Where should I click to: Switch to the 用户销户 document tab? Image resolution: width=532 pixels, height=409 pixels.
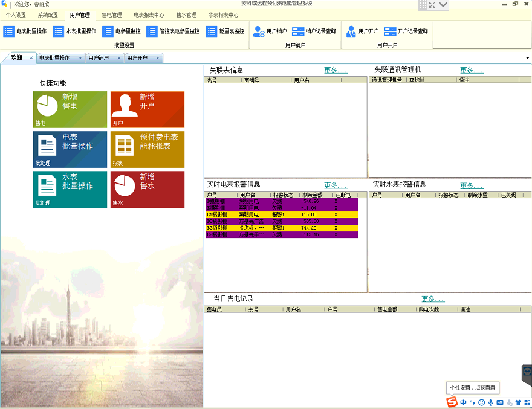pyautogui.click(x=99, y=58)
